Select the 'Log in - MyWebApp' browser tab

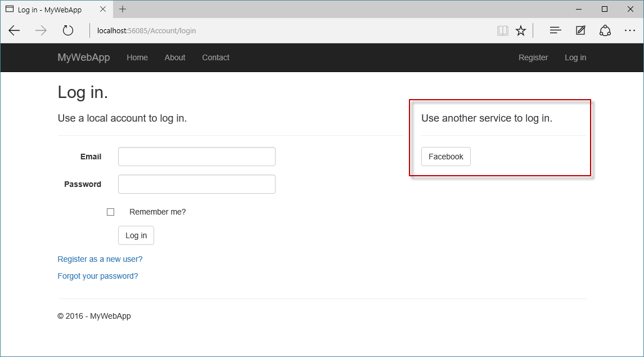[x=56, y=10]
